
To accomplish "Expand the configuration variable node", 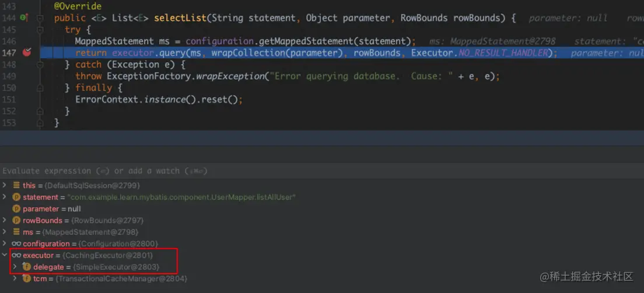I will (5, 243).
